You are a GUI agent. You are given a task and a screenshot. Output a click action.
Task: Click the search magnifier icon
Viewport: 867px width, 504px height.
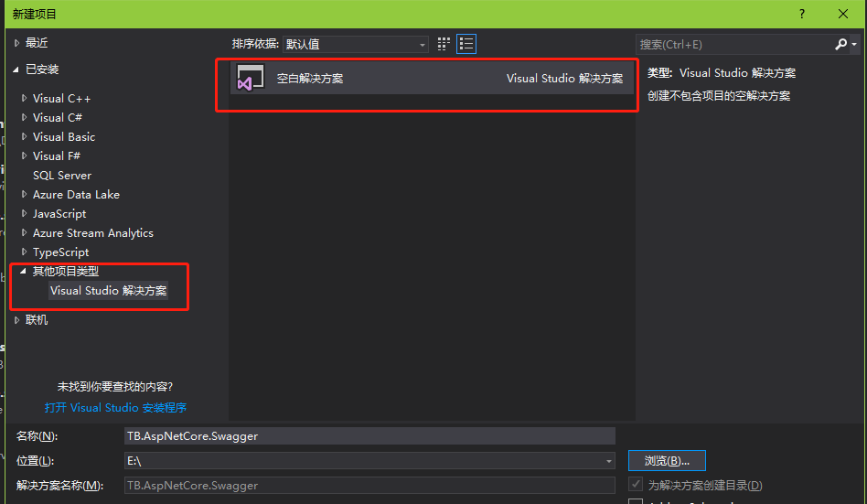pos(841,44)
